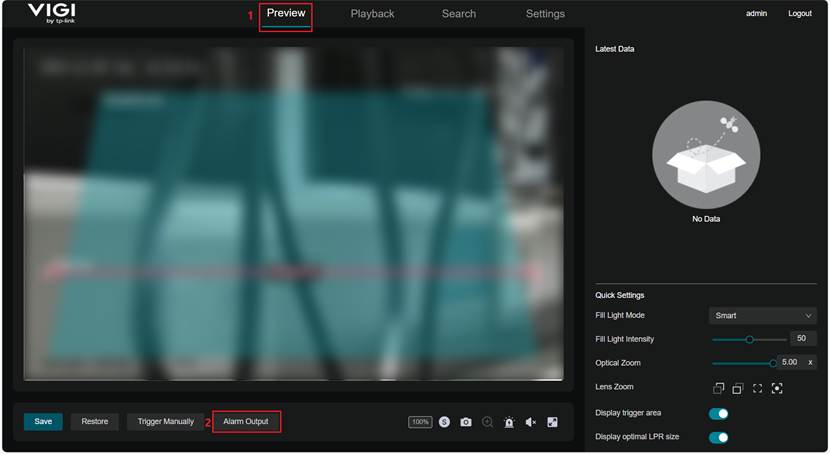830x454 pixels.
Task: Click the Alarm Output button
Action: point(246,422)
